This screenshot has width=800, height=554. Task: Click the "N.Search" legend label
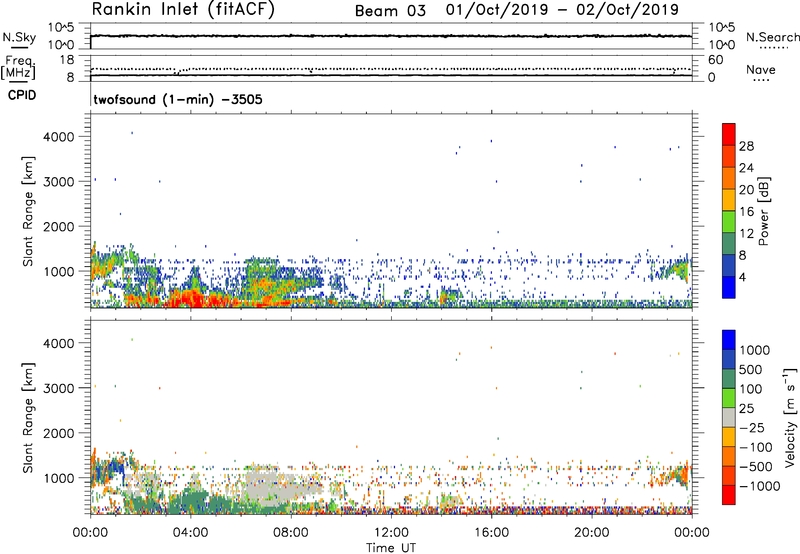click(x=772, y=37)
